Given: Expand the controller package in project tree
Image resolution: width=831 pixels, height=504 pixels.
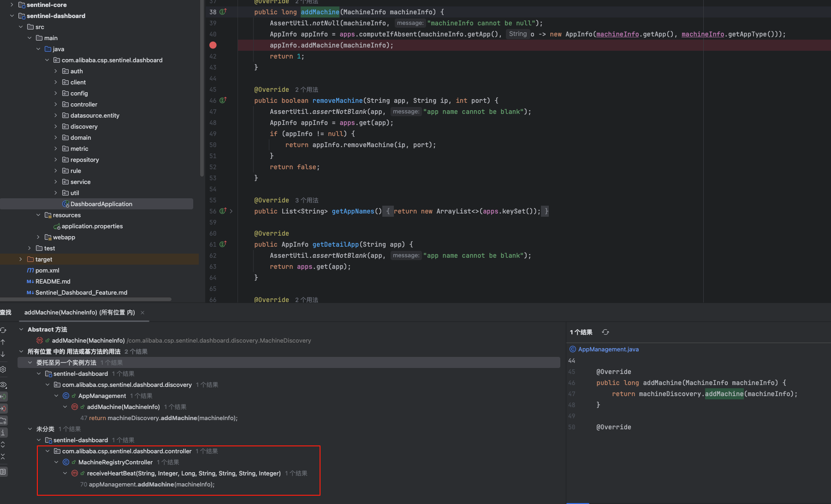Looking at the screenshot, I should click(x=56, y=104).
